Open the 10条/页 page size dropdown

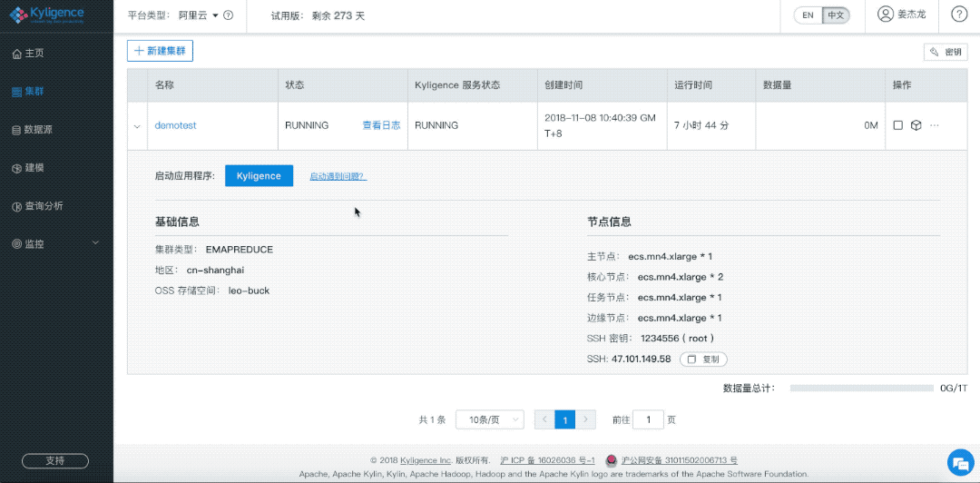pyautogui.click(x=490, y=419)
